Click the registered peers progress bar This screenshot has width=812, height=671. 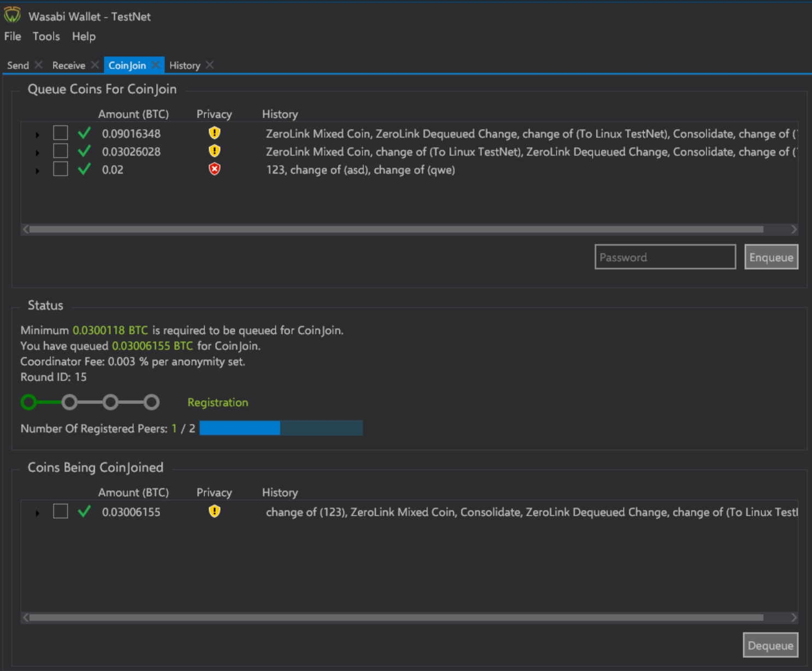281,428
